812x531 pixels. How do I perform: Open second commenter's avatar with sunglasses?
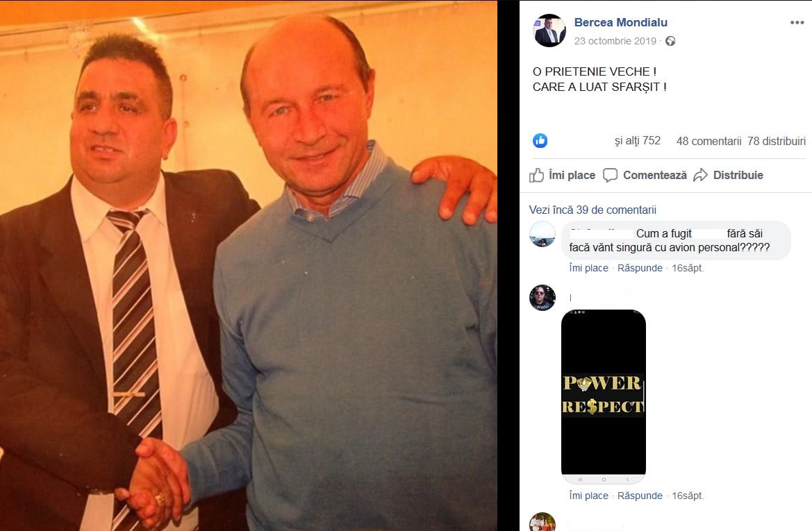pos(542,298)
